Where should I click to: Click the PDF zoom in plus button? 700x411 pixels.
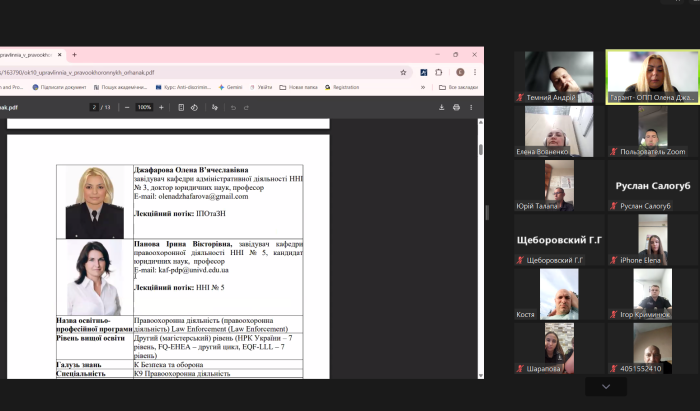tap(161, 107)
